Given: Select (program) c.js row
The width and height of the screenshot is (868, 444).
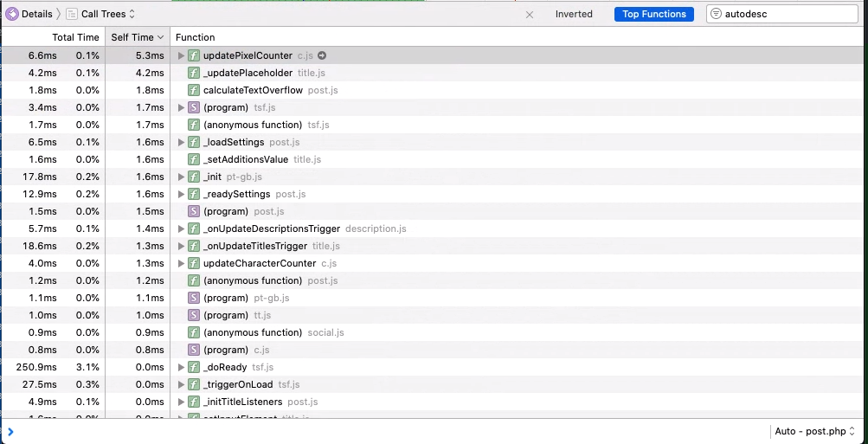Looking at the screenshot, I should tap(432, 350).
